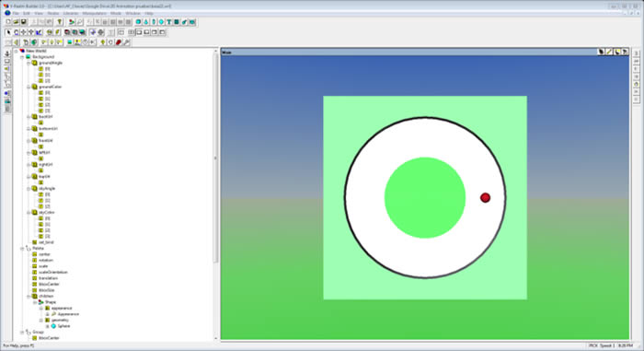Select the arrow pointer tool

pyautogui.click(x=8, y=32)
